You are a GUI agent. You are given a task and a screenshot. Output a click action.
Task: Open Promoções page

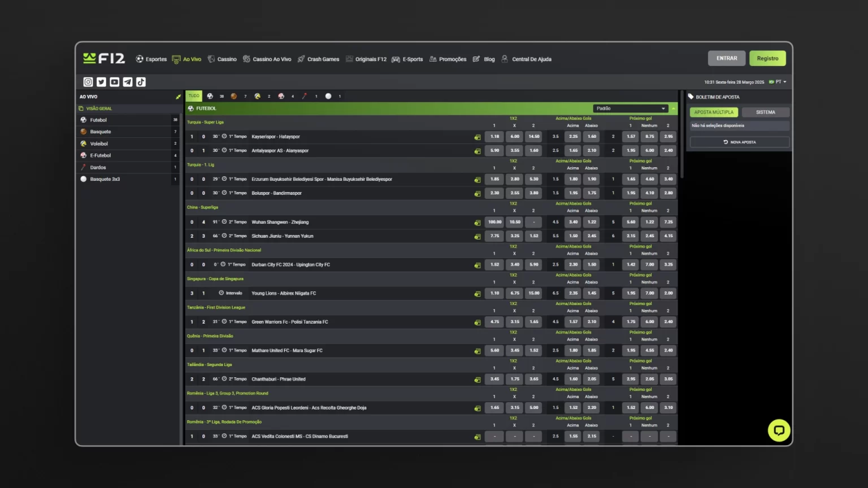(x=448, y=59)
